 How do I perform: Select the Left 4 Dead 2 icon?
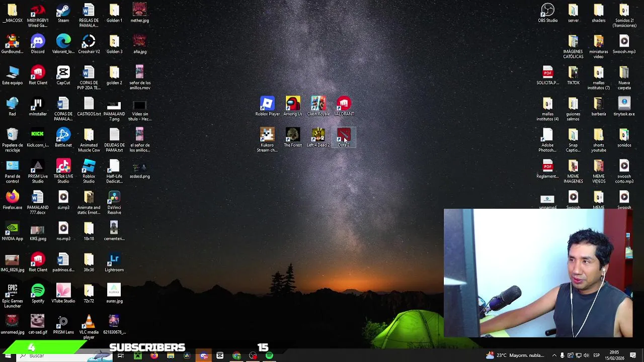[x=318, y=138]
